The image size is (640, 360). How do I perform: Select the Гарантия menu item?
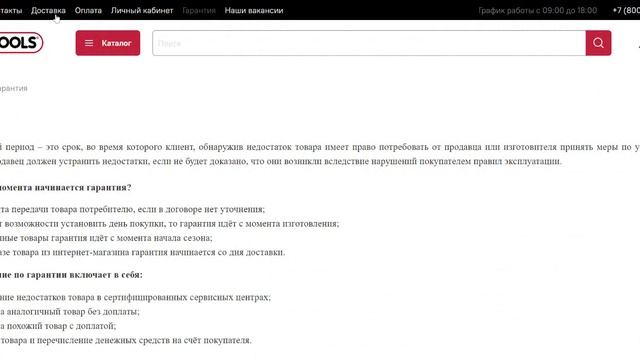(199, 11)
